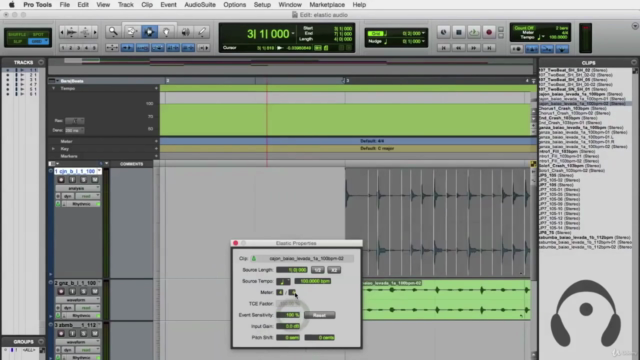Open main counter format dropdown arrow

[x=293, y=33]
